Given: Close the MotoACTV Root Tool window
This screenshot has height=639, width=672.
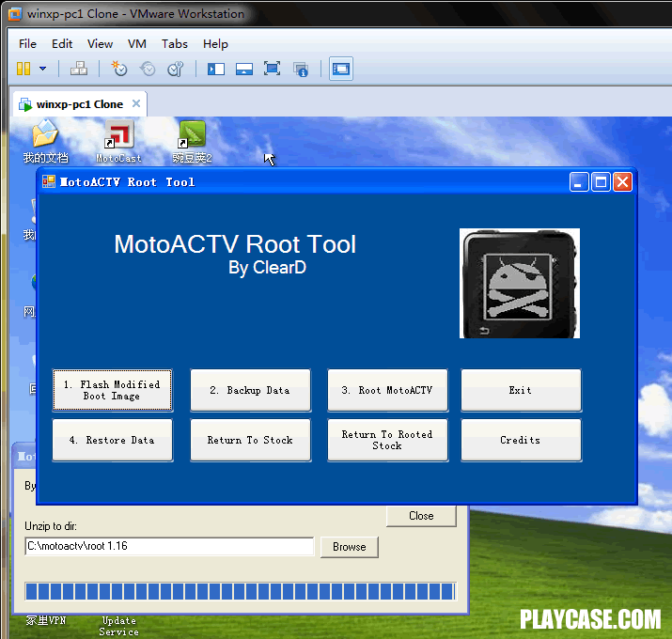Looking at the screenshot, I should (623, 182).
